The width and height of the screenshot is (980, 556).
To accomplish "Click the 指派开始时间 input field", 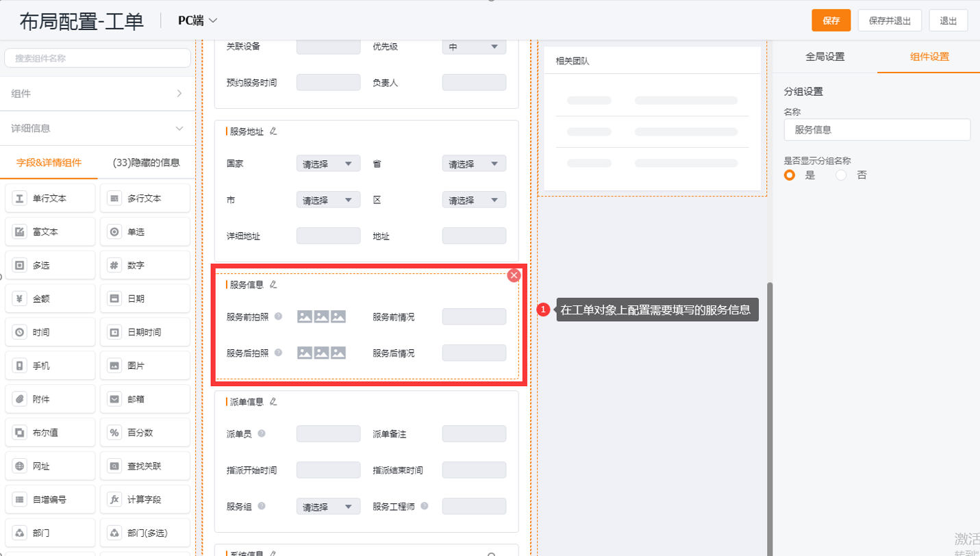I will pyautogui.click(x=328, y=470).
